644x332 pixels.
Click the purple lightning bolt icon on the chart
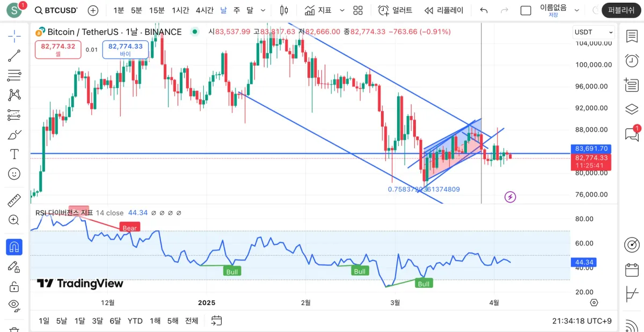(510, 197)
